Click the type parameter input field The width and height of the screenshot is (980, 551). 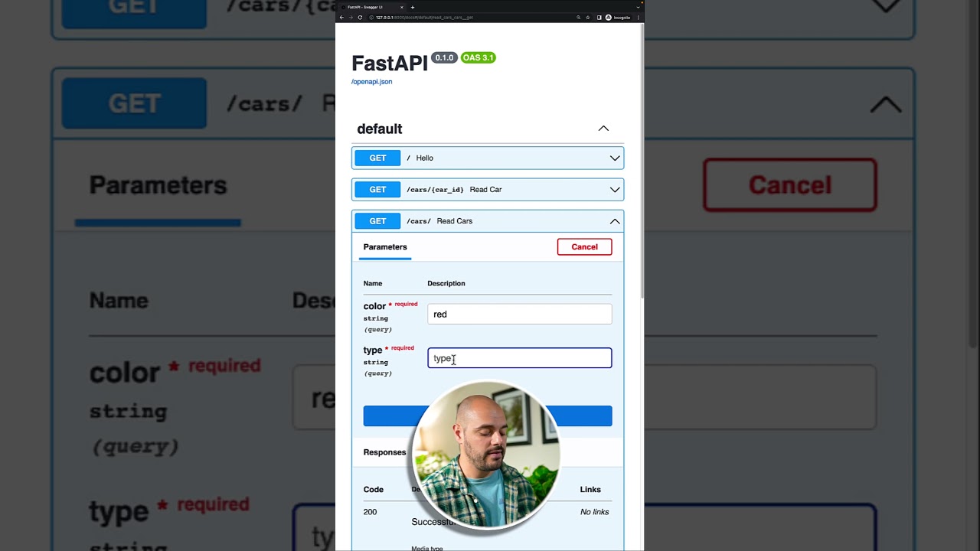520,358
